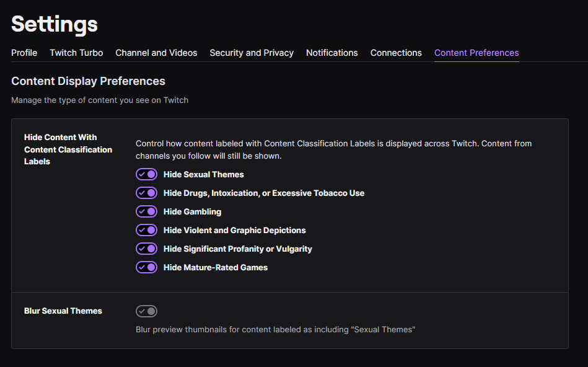This screenshot has height=367, width=588.
Task: Click the Settings page heading
Action: point(55,24)
